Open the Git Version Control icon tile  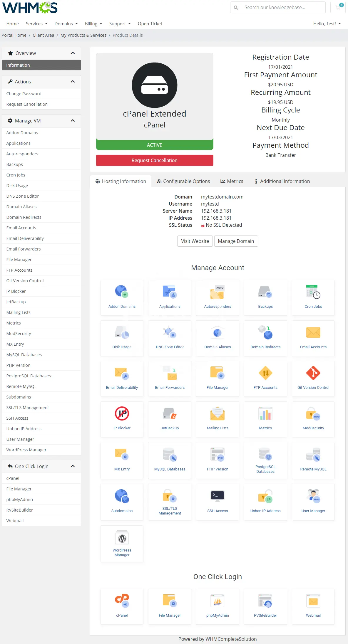pos(313,378)
